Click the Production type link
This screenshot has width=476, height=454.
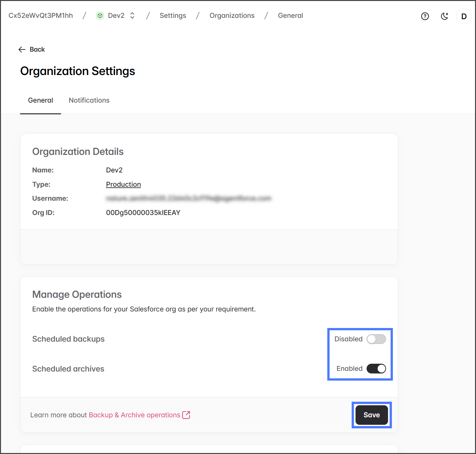click(x=123, y=184)
